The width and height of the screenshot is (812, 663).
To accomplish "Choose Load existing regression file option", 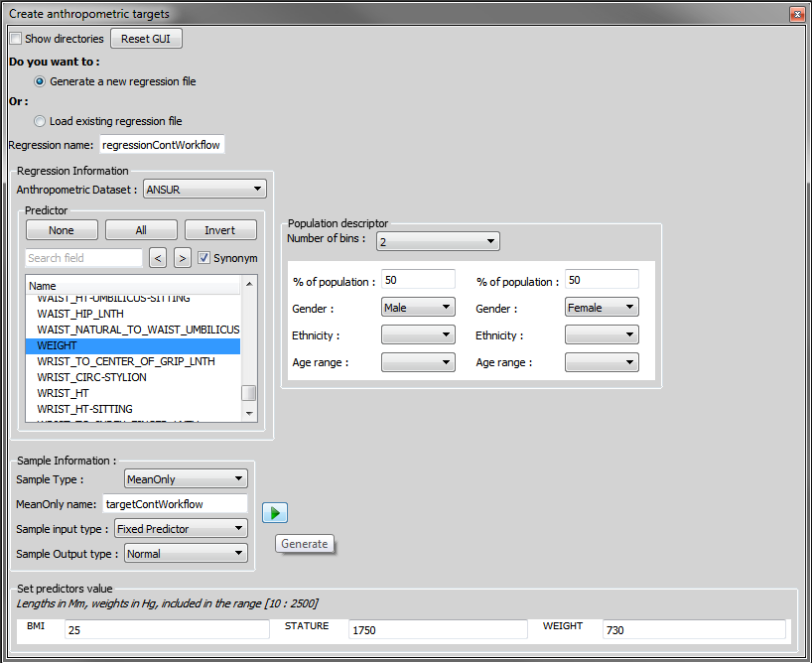I will point(40,121).
